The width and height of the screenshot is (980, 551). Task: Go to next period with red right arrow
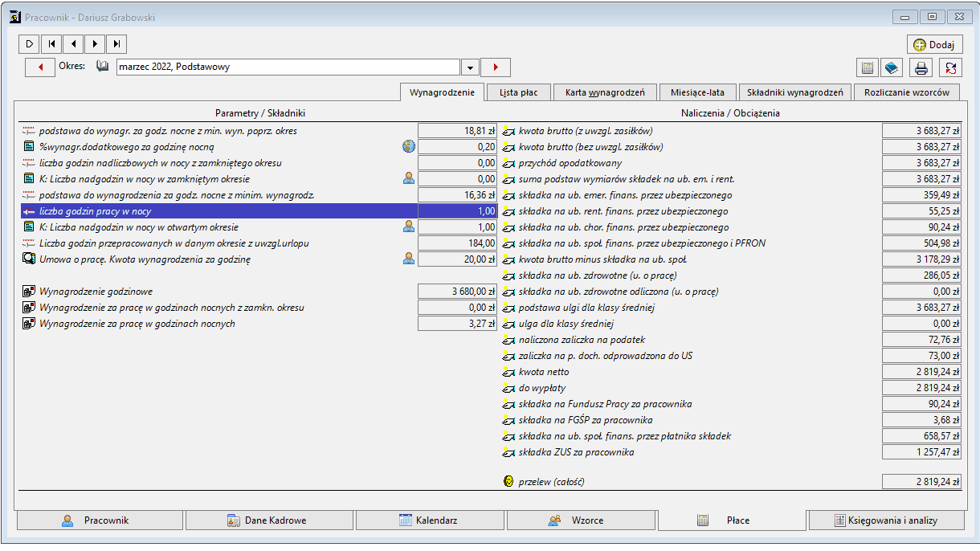496,67
